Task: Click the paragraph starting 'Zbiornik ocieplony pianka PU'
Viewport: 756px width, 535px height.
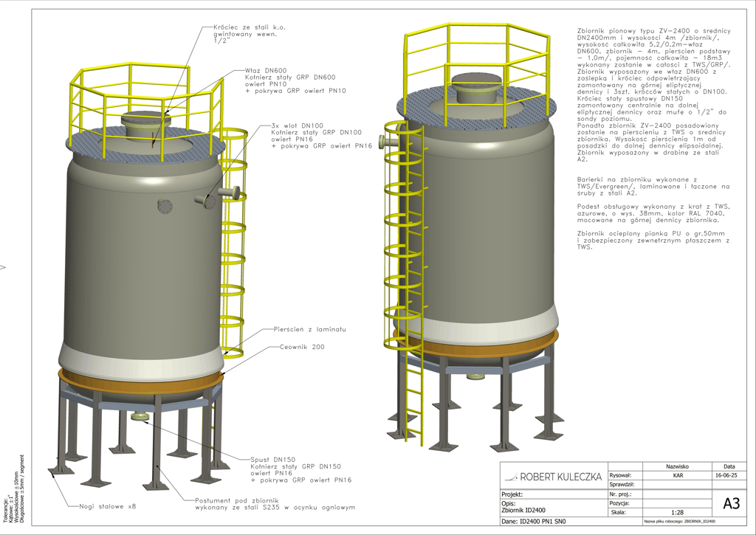Action: point(653,240)
